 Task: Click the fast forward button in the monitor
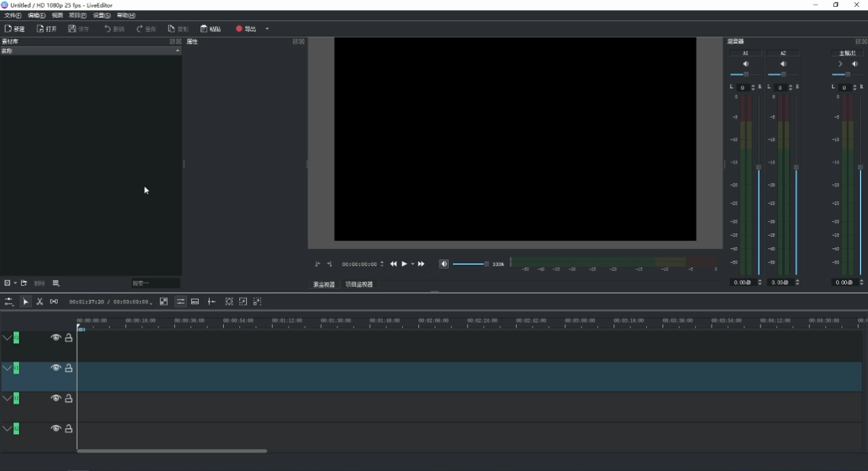421,264
